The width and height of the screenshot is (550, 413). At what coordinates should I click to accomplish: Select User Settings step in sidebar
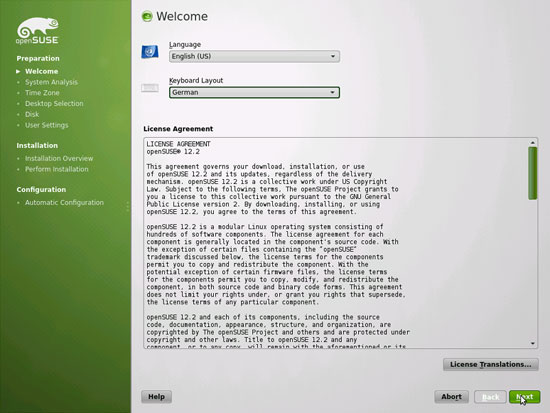(47, 125)
